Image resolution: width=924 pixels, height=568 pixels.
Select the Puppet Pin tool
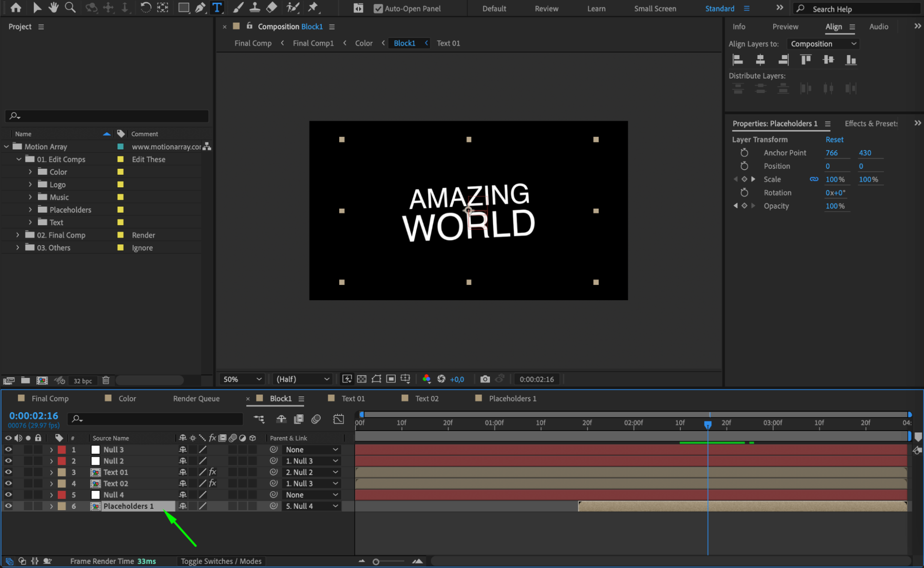tap(313, 7)
